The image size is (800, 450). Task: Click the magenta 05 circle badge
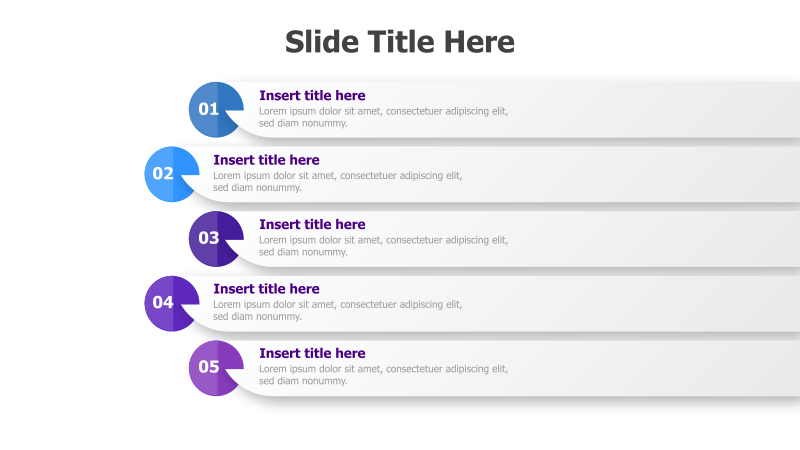pyautogui.click(x=216, y=368)
